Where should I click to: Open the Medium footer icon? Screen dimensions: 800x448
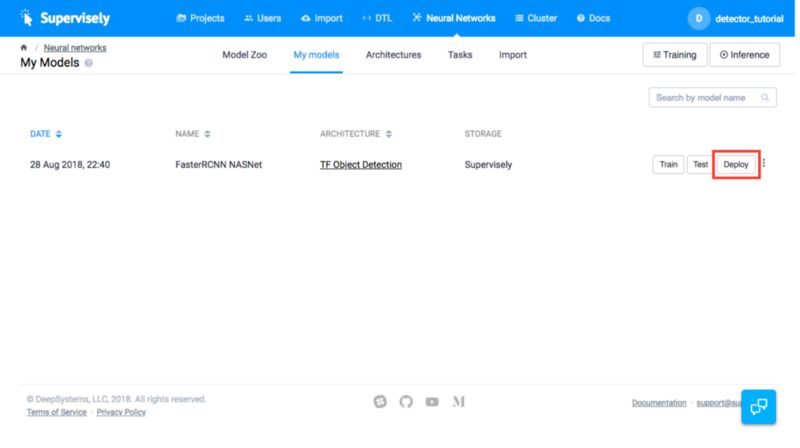coord(458,402)
